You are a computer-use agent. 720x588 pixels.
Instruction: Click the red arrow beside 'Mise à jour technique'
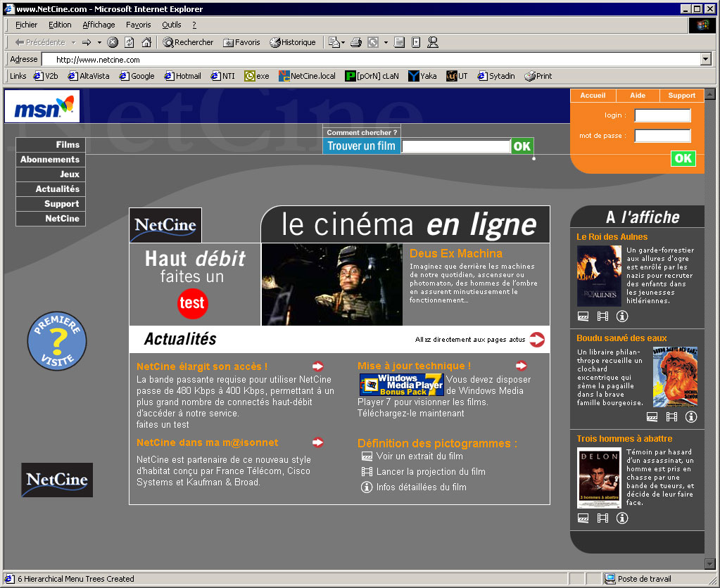click(x=521, y=366)
